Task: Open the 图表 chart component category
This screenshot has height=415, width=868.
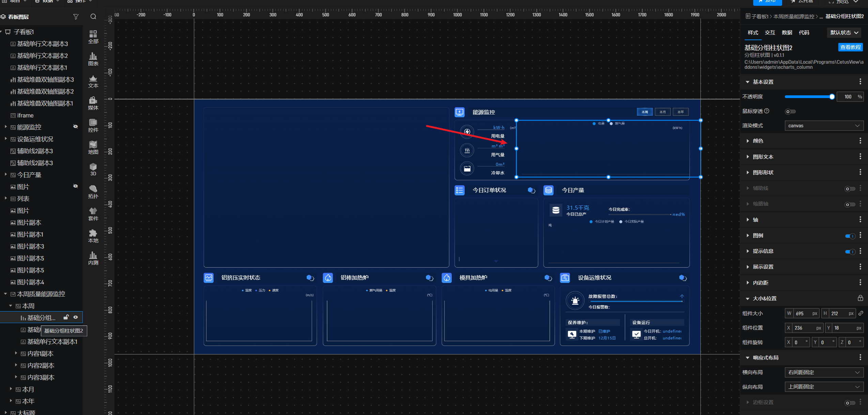Action: click(93, 59)
